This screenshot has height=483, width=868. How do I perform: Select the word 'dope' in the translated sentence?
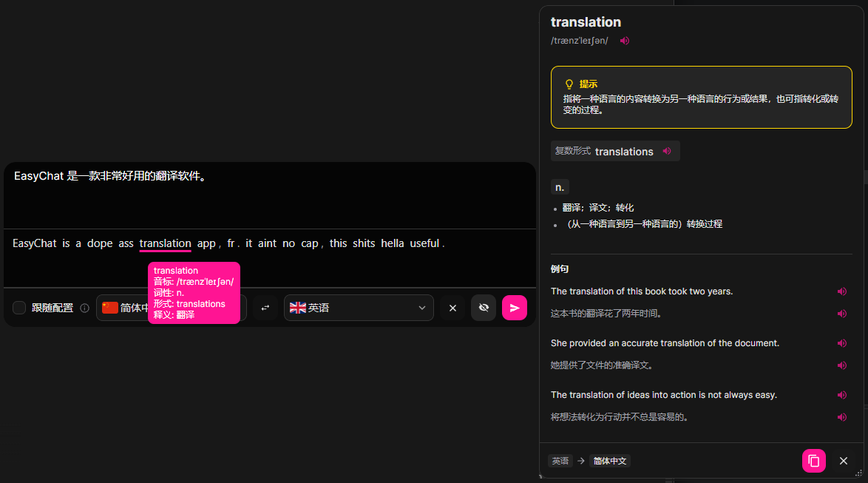(100, 243)
